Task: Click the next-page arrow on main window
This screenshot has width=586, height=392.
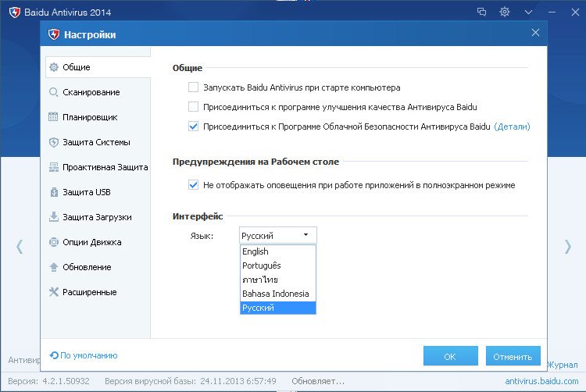Action: click(568, 247)
